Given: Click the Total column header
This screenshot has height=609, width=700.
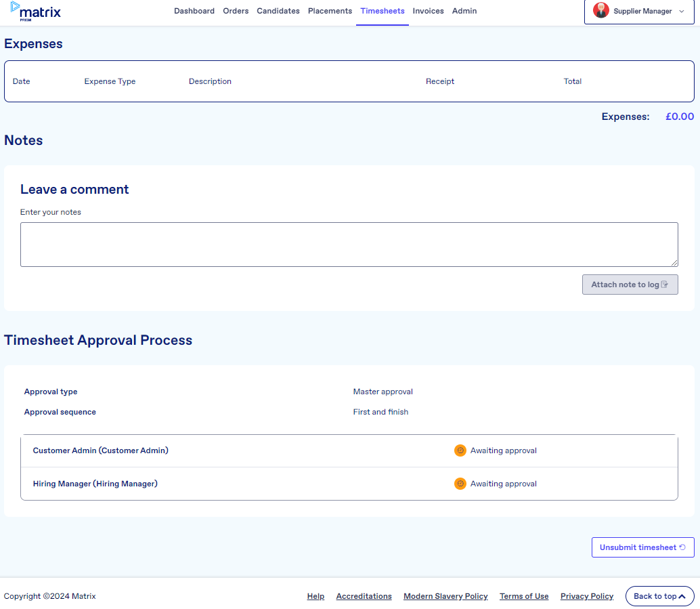Looking at the screenshot, I should [572, 81].
